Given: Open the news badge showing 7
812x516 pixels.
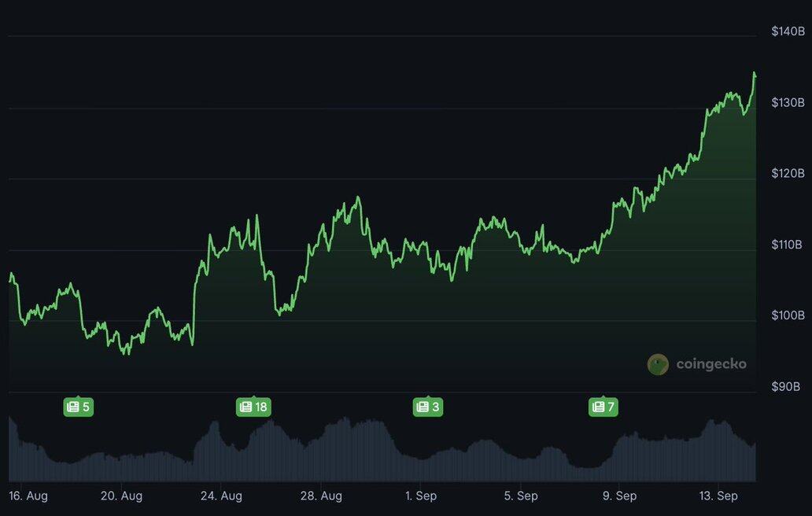Looking at the screenshot, I should [x=603, y=407].
